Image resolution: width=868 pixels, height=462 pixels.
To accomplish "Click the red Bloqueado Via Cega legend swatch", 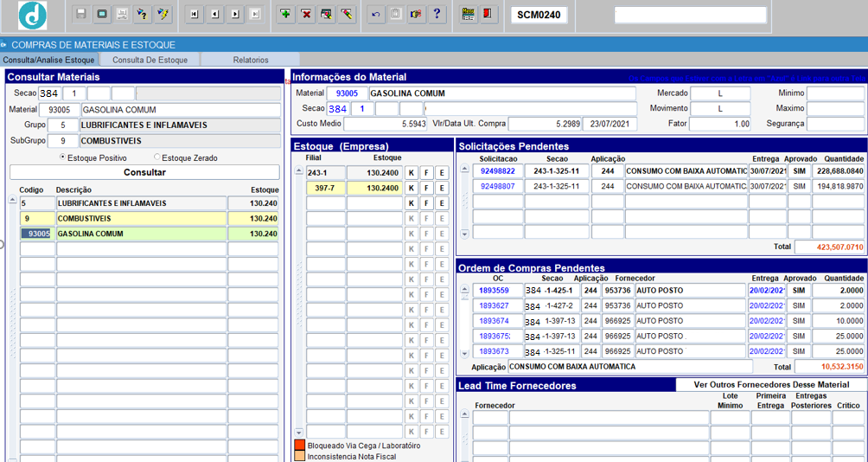I will tap(299, 445).
